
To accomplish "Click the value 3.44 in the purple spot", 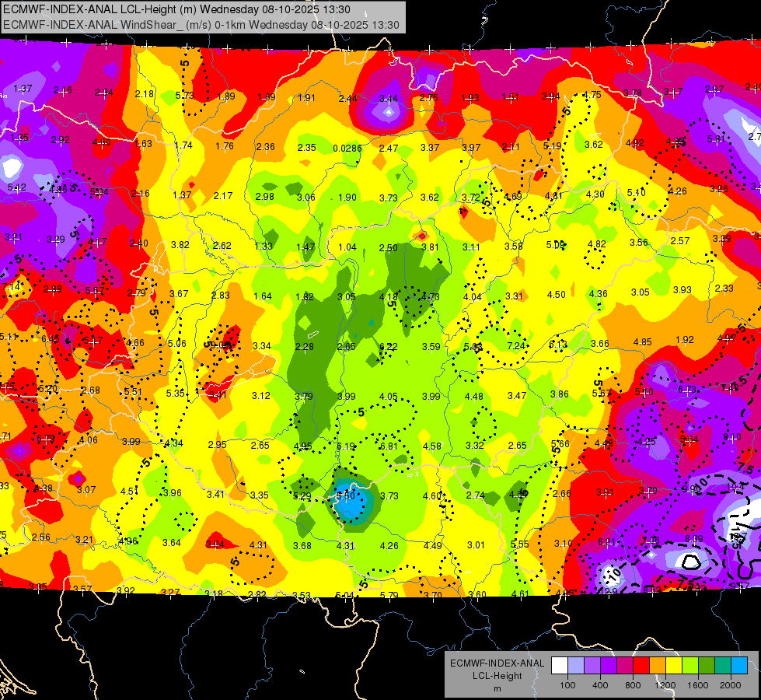I will pyautogui.click(x=388, y=99).
